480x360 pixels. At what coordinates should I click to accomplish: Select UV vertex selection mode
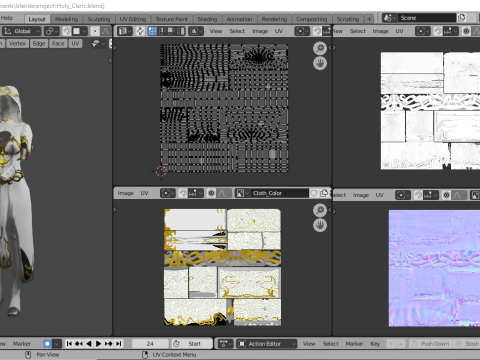click(152, 31)
